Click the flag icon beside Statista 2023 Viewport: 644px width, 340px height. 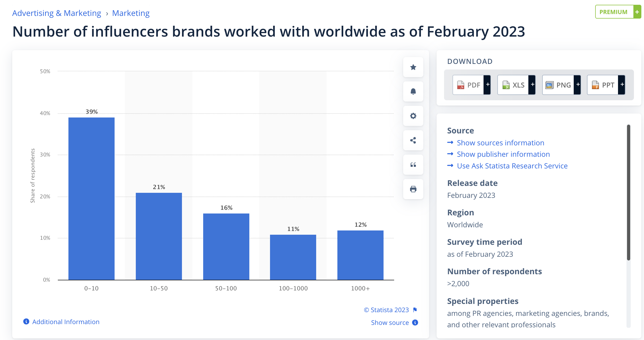[x=415, y=310]
